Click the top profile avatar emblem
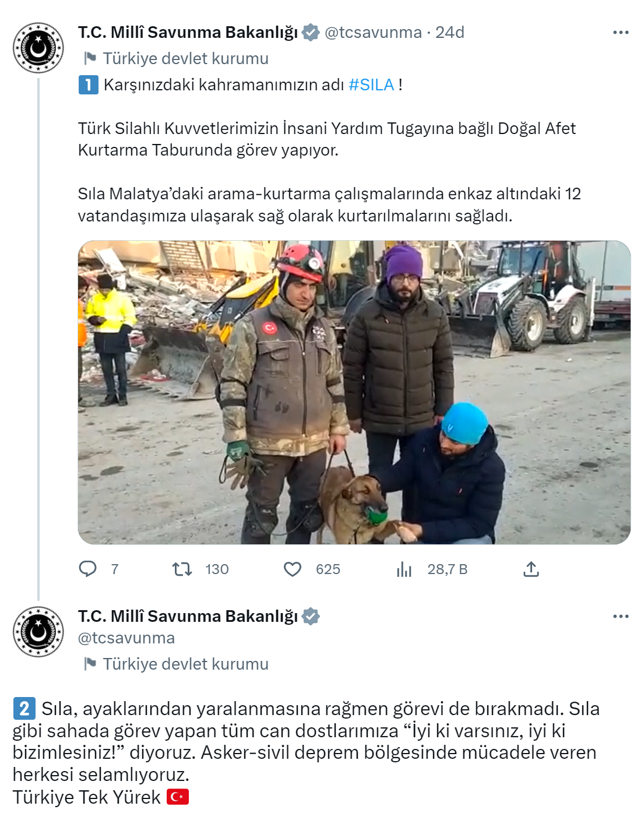Screen dimensions: 644x820 coord(38,48)
